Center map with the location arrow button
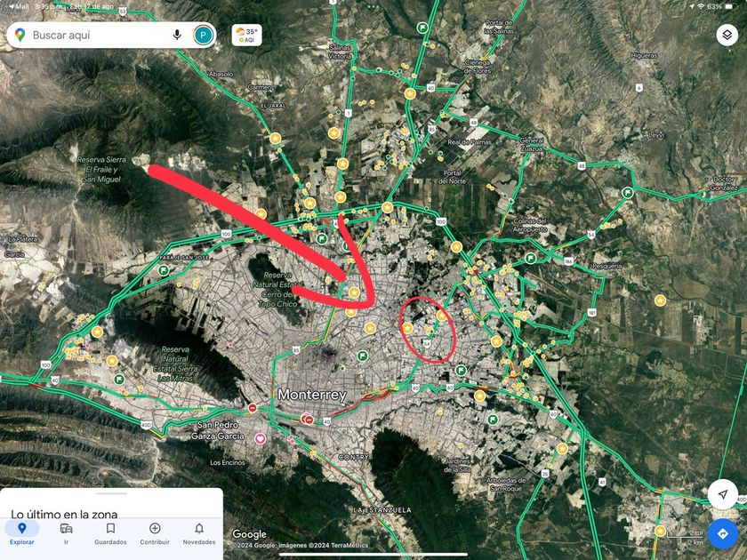747x560 pixels. click(723, 494)
